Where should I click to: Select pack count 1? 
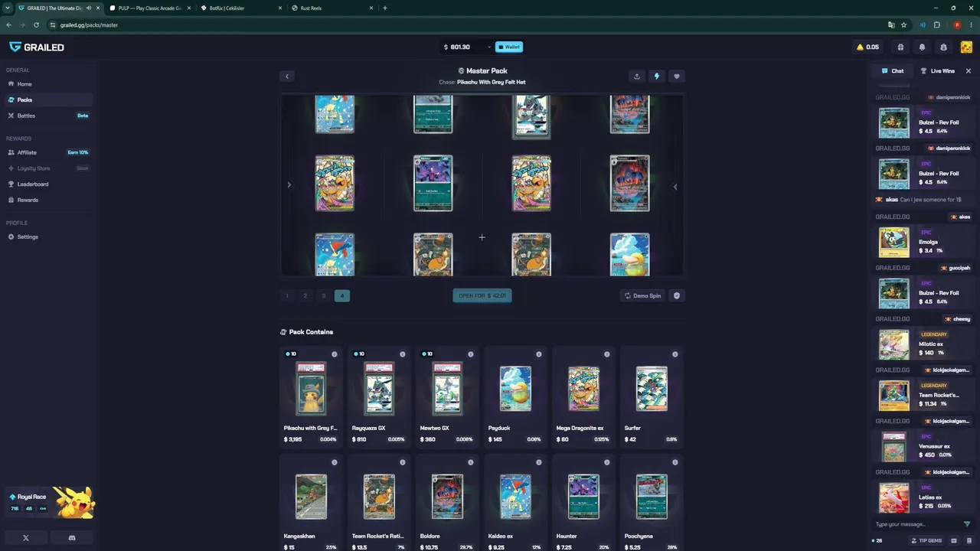click(287, 295)
